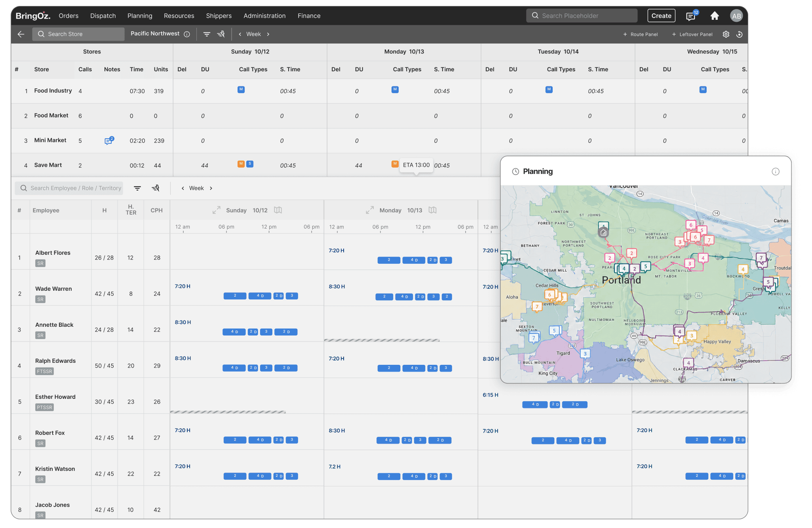This screenshot has height=528, width=812.
Task: Go to previous week in the stores toolbar
Action: click(240, 34)
